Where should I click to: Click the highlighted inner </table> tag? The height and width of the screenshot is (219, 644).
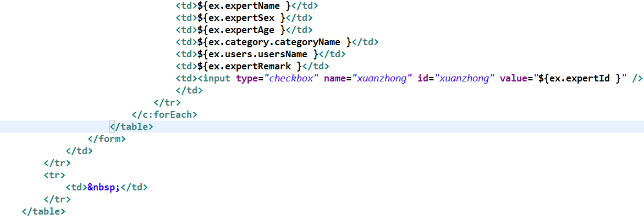pyautogui.click(x=131, y=127)
